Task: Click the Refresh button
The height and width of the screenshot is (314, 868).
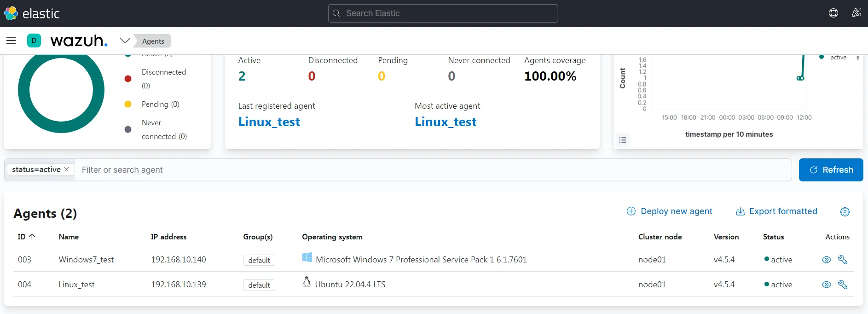Action: click(x=831, y=170)
